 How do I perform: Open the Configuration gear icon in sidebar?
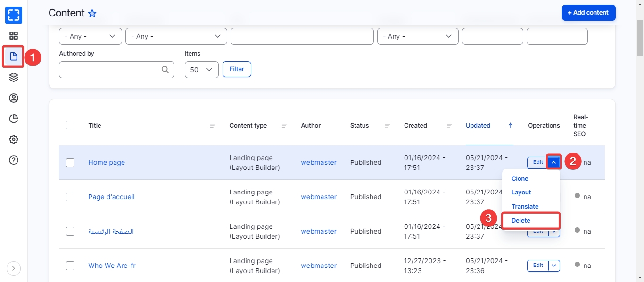(14, 139)
